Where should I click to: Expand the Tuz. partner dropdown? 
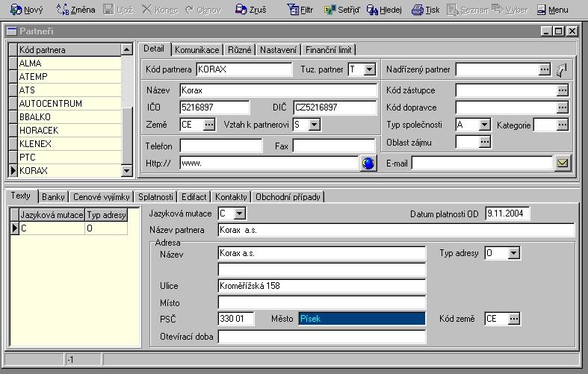(x=371, y=69)
